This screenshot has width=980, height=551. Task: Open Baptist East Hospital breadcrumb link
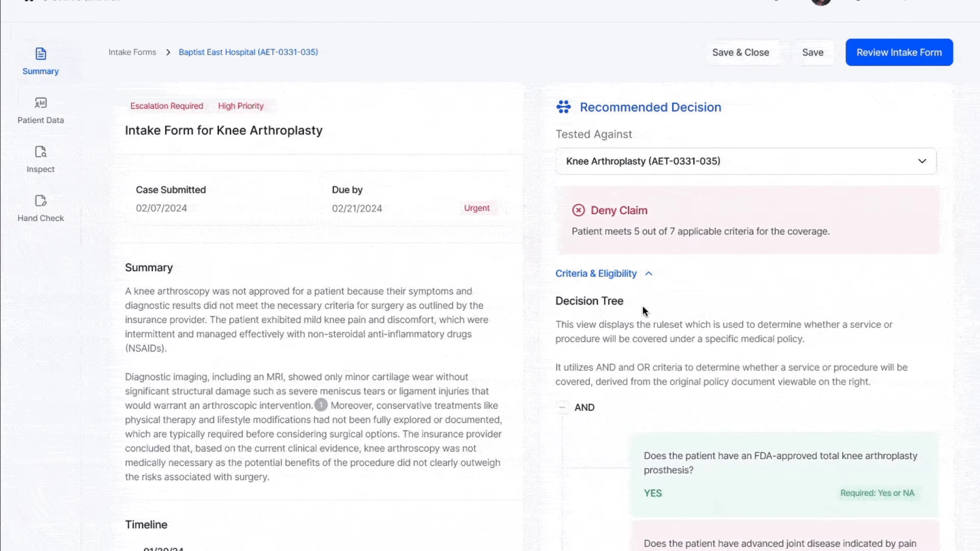(248, 52)
